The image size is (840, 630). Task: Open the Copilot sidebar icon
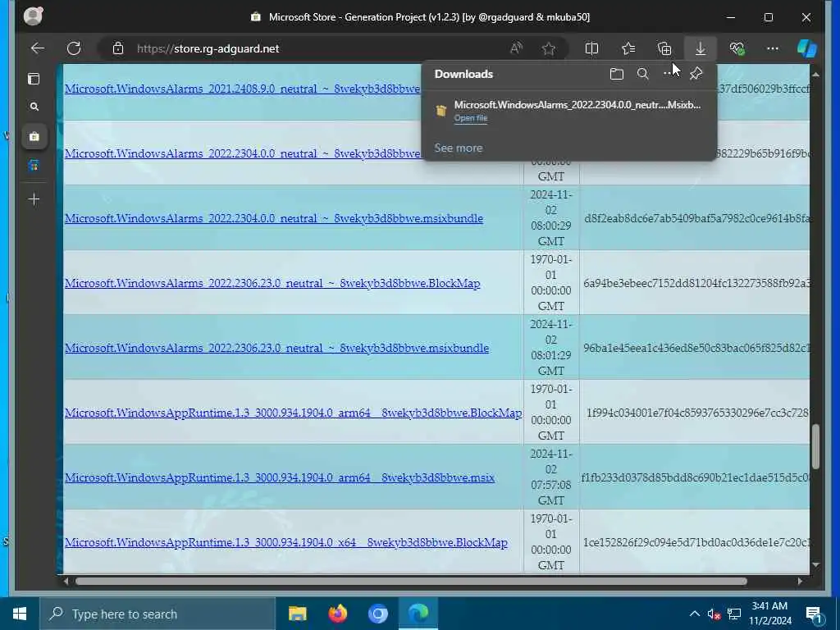pos(807,48)
